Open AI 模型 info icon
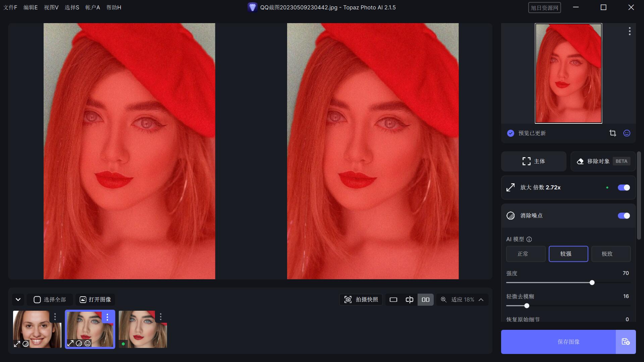This screenshot has height=362, width=644. [529, 239]
